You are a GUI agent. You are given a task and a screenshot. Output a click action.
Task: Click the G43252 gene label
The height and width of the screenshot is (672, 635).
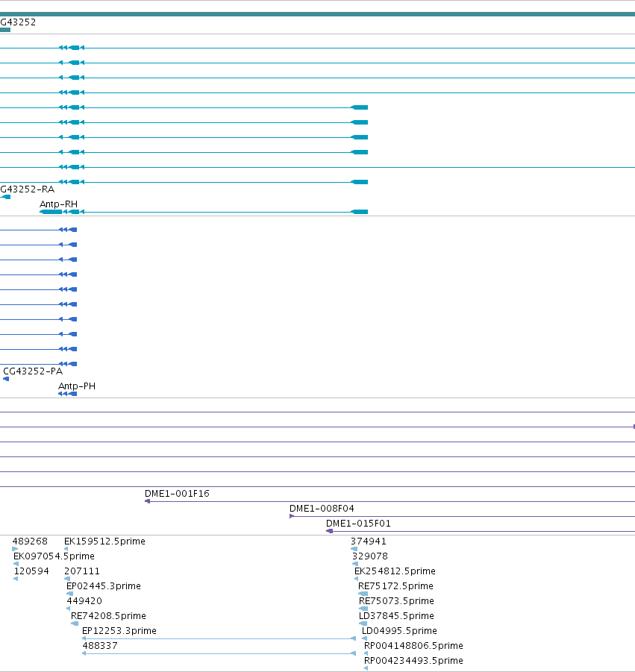tap(18, 22)
